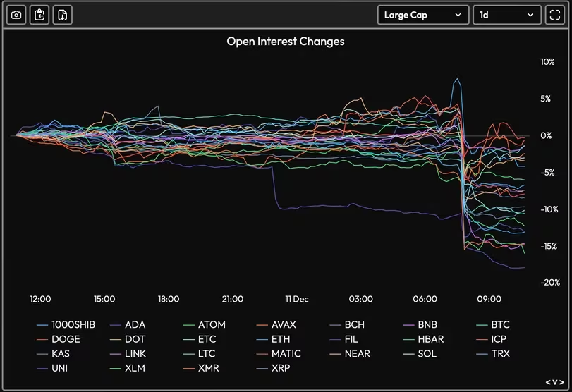Click the embed code icon in the corner

click(554, 382)
